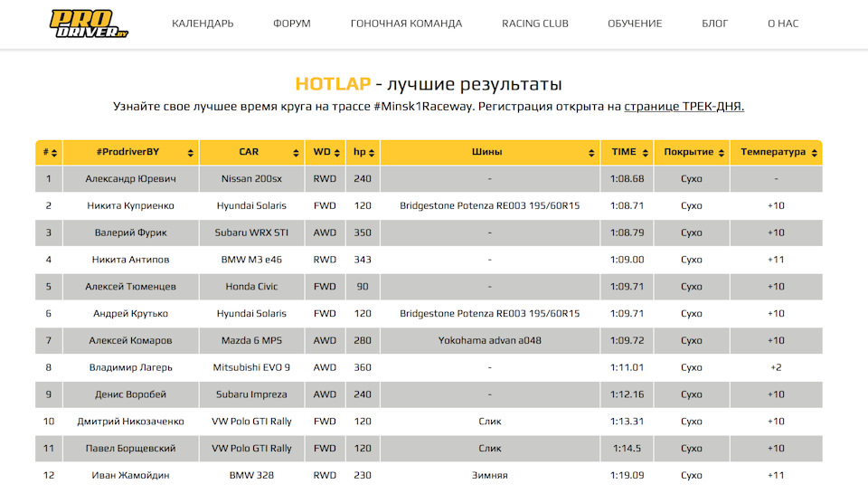Click the 1:08.71 lap time

pos(627,205)
